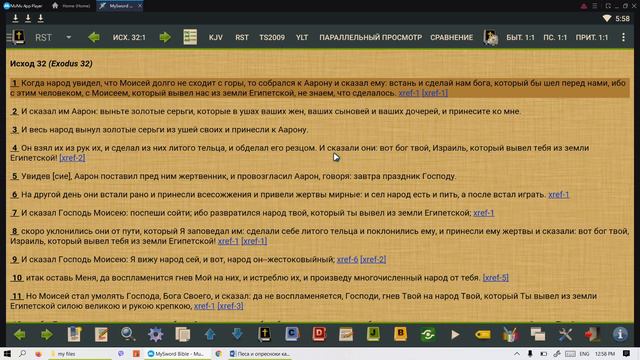Open ПАРАЛЛЕЛЬНЫЙ ПРОСМОТР view

[x=370, y=38]
